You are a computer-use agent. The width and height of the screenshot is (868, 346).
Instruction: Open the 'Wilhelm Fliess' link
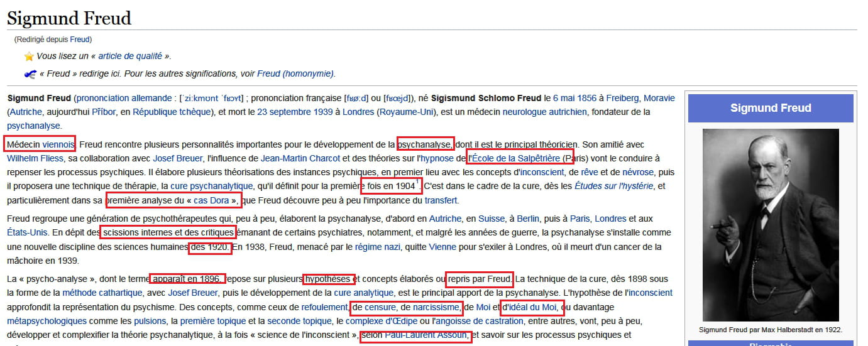coord(35,158)
